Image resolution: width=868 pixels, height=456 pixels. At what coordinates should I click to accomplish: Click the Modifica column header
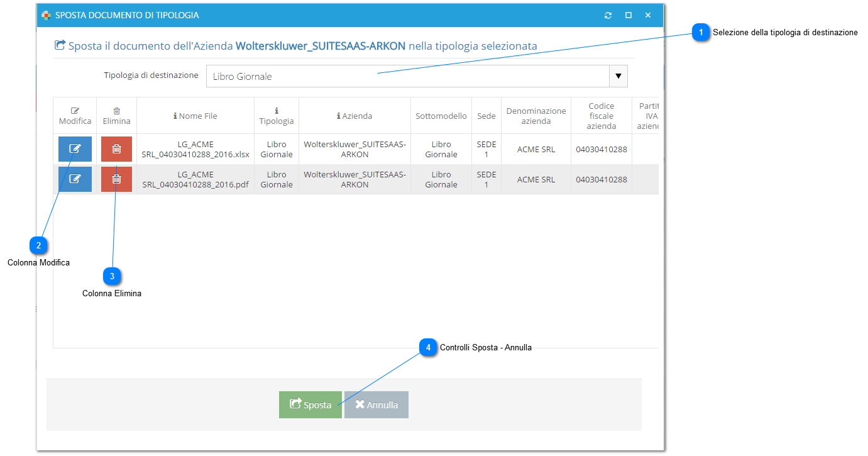(x=75, y=116)
